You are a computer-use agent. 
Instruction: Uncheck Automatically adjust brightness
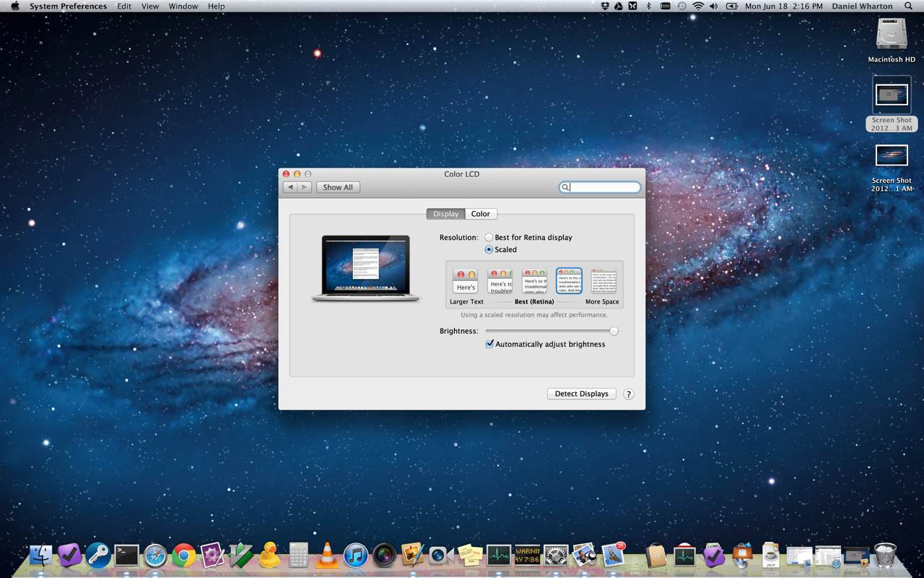pyautogui.click(x=489, y=345)
